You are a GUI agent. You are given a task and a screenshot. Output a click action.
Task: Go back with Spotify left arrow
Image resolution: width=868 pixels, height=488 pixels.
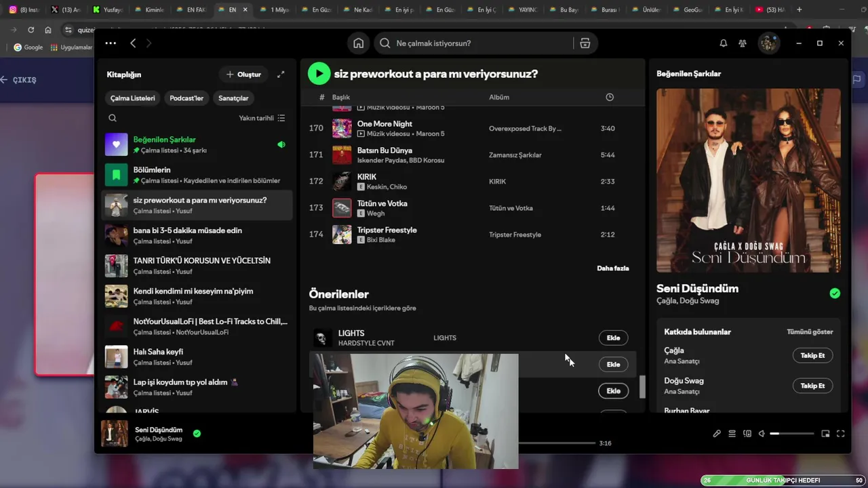point(133,43)
